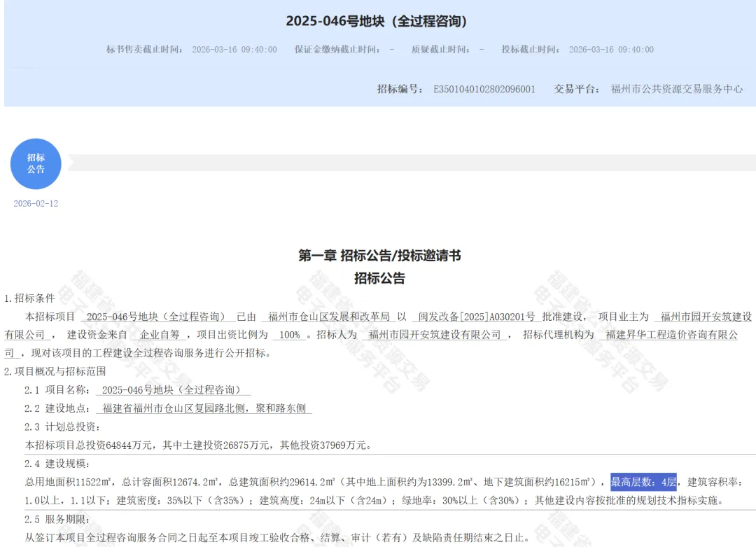
Task: Click 招标人 name 福州市园开安筑建设有限公司
Action: (435, 335)
